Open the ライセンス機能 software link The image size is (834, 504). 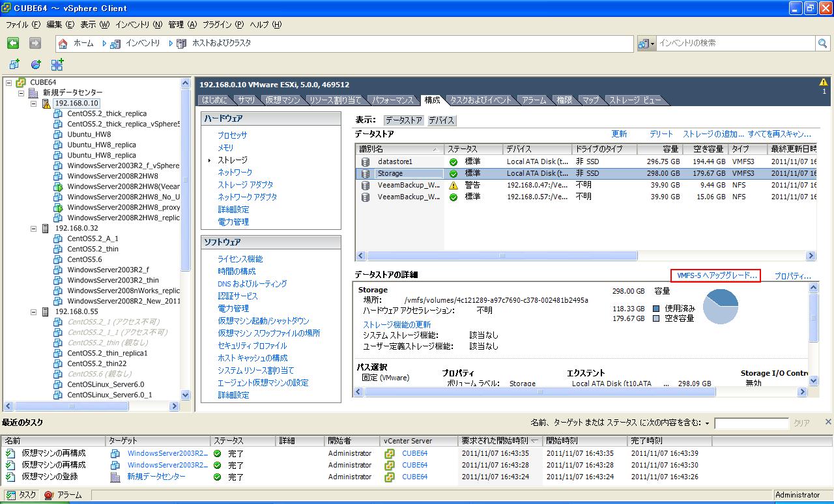tap(240, 259)
